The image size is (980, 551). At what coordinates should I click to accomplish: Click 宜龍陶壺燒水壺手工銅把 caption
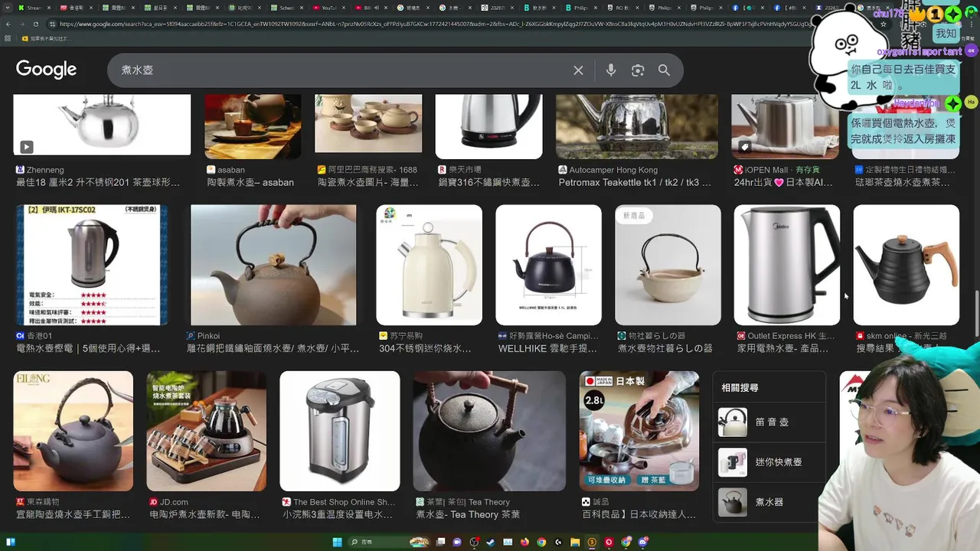click(73, 514)
